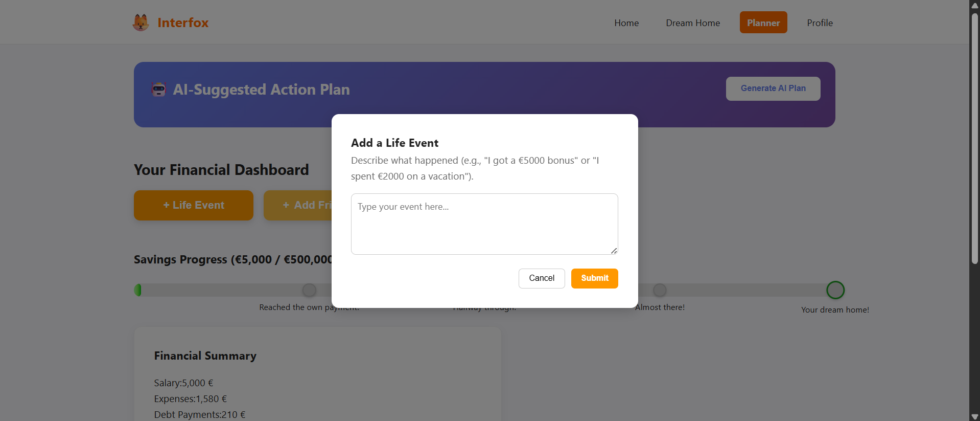The image size is (980, 421).
Task: Click the 'Almost there' progress milestone
Action: (x=660, y=290)
